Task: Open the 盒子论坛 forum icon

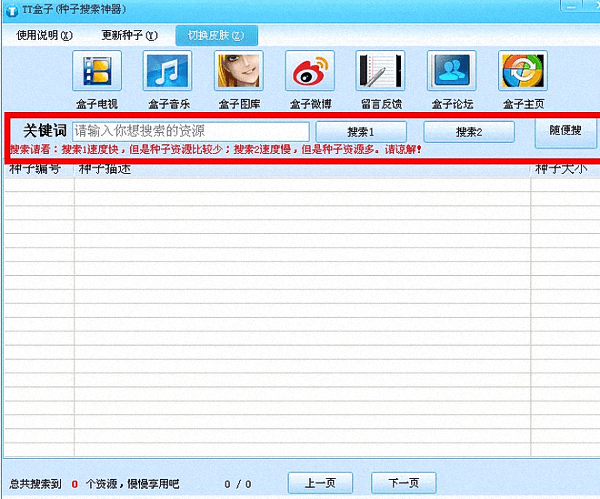Action: point(451,72)
